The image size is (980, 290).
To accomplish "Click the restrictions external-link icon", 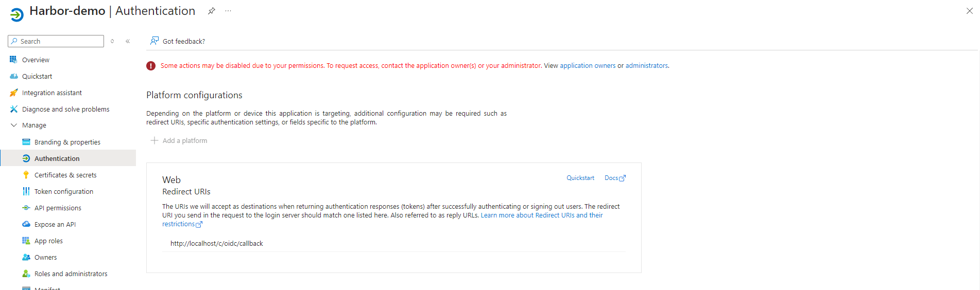I will click(x=199, y=224).
